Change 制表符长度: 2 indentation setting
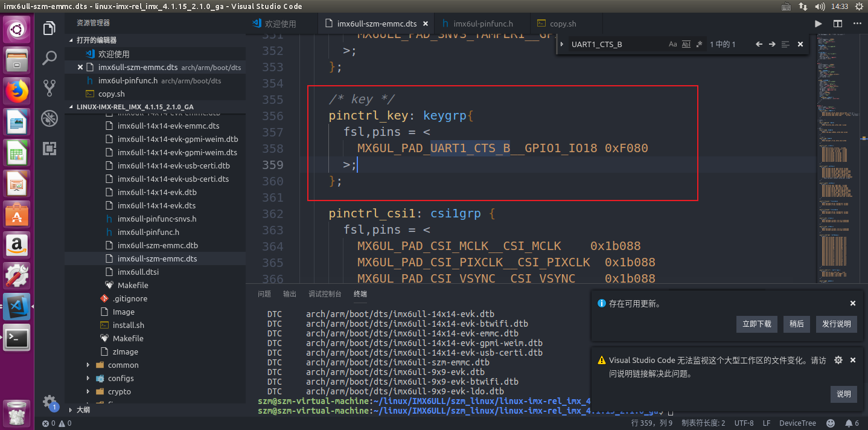Image resolution: width=868 pixels, height=430 pixels. (x=703, y=423)
